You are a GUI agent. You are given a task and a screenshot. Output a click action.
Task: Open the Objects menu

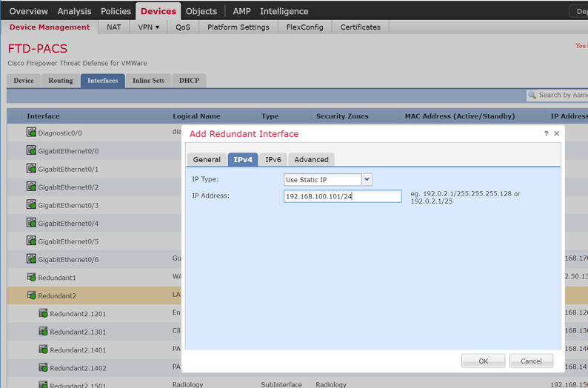(201, 11)
